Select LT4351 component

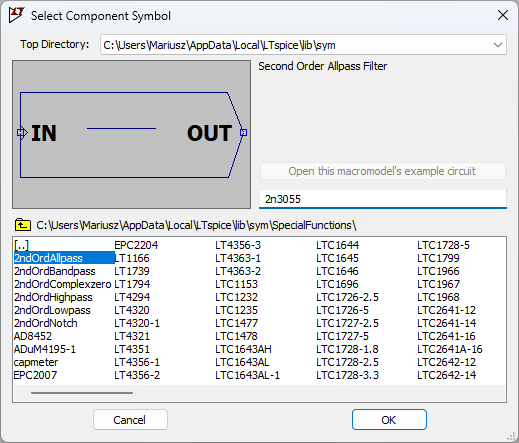132,349
